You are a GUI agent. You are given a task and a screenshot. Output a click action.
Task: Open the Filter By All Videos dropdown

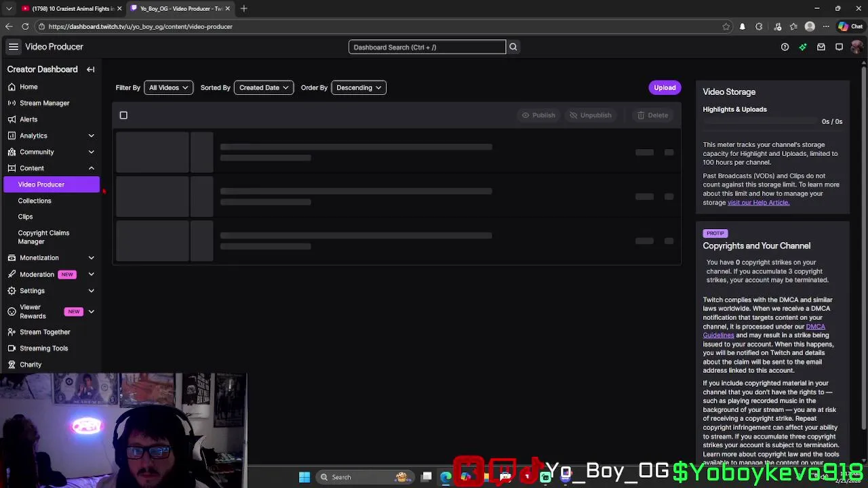click(168, 87)
